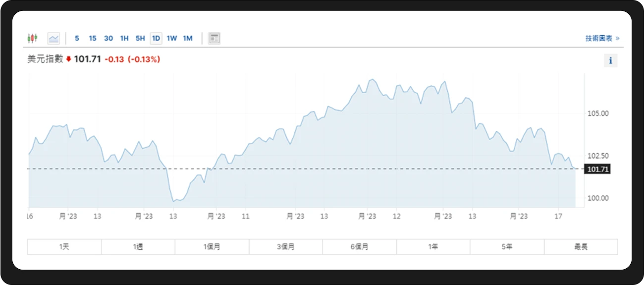Select the area chart type icon
Viewport: 644px width, 285px height.
point(54,38)
